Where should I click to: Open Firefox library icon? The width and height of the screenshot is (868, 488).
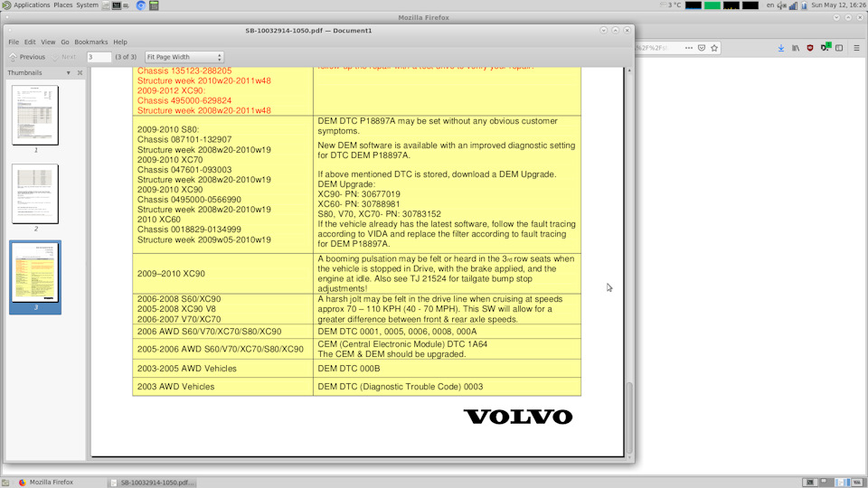click(x=796, y=48)
